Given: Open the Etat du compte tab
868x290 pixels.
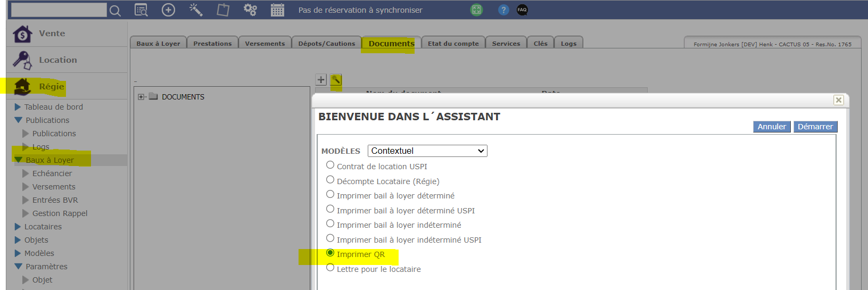Looking at the screenshot, I should coord(453,44).
